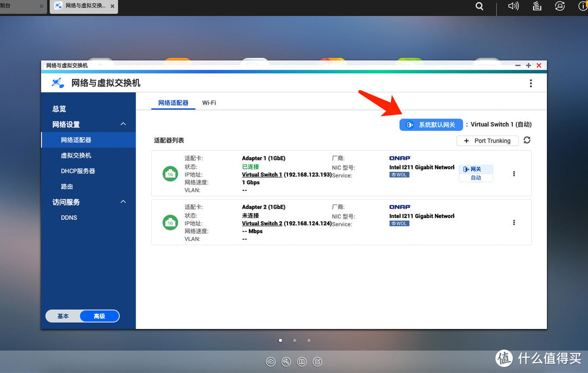Click first desktop dock icon at bottom
Viewport: 588px width, 373px height.
271,362
